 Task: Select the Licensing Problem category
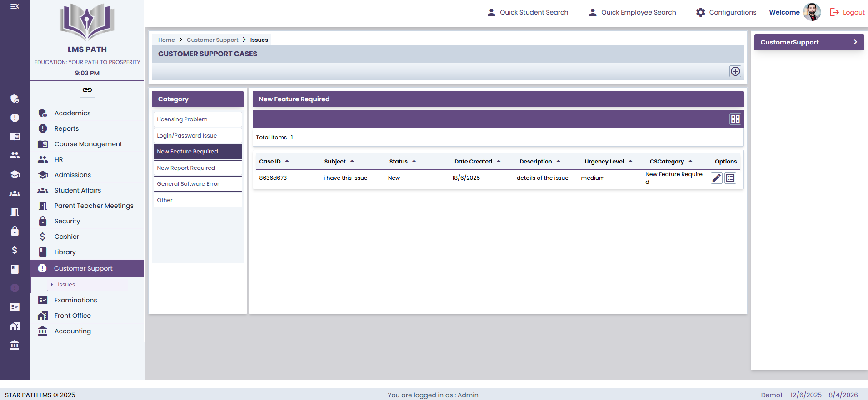click(x=198, y=119)
